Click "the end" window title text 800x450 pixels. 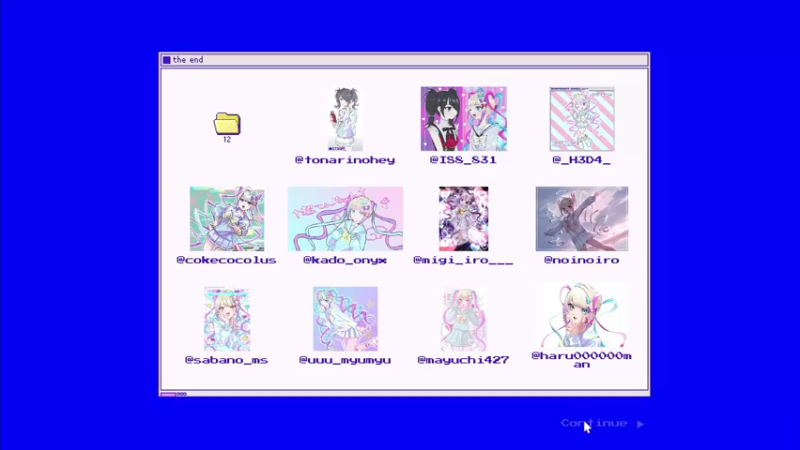click(x=188, y=60)
